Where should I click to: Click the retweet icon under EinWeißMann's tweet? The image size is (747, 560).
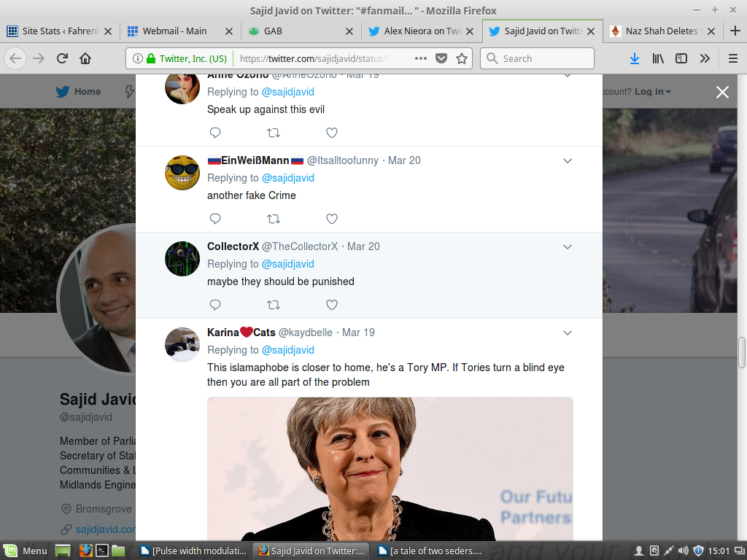[x=274, y=219]
